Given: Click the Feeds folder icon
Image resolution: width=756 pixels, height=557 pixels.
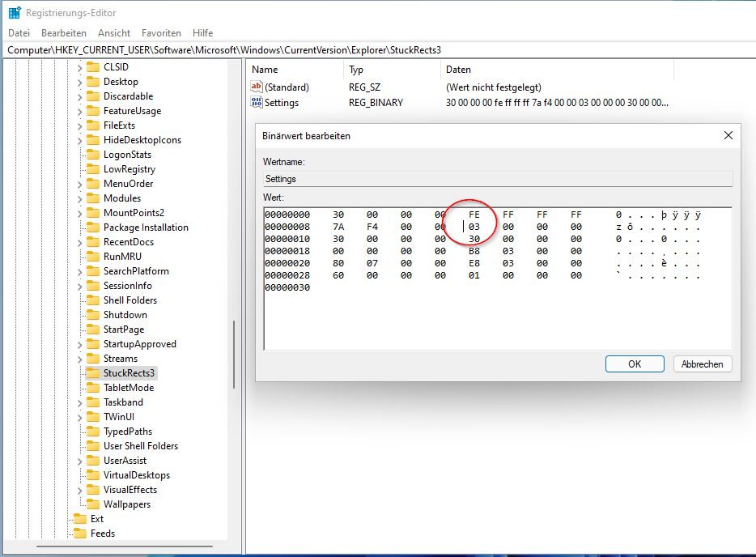Looking at the screenshot, I should [x=79, y=534].
